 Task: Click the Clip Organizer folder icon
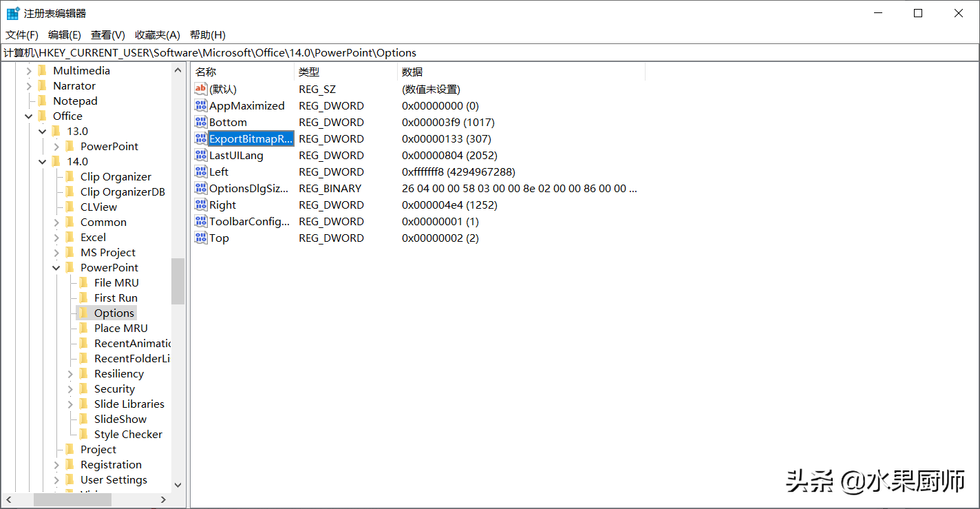70,176
